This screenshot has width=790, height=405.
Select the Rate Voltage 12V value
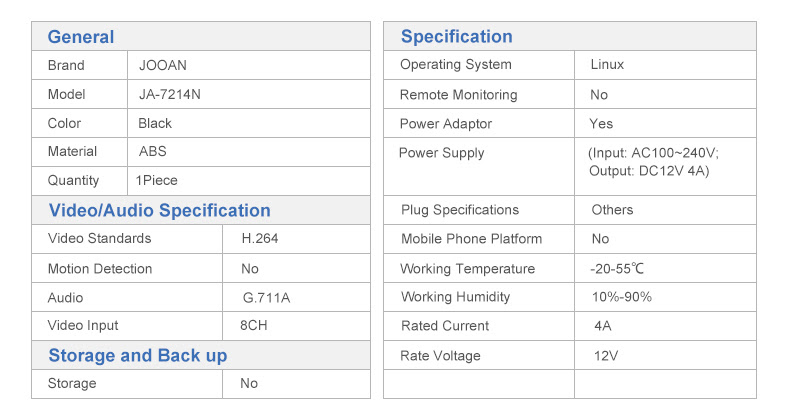click(x=606, y=356)
